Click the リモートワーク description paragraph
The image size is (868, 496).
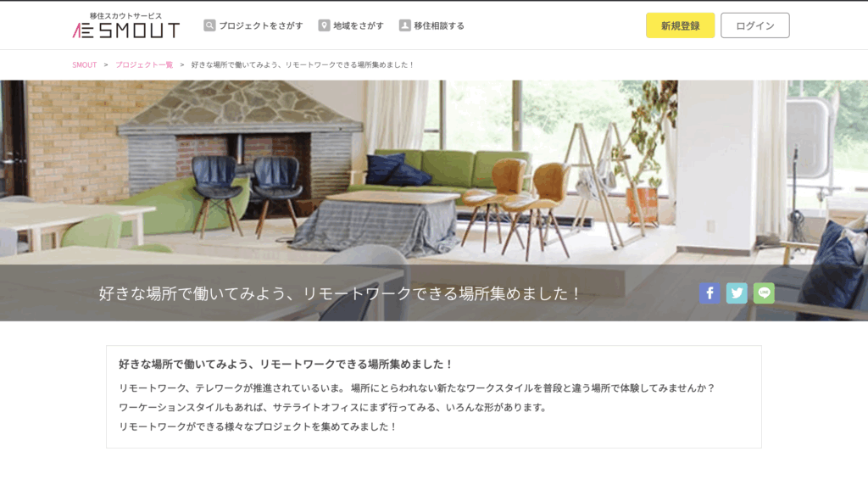click(417, 408)
